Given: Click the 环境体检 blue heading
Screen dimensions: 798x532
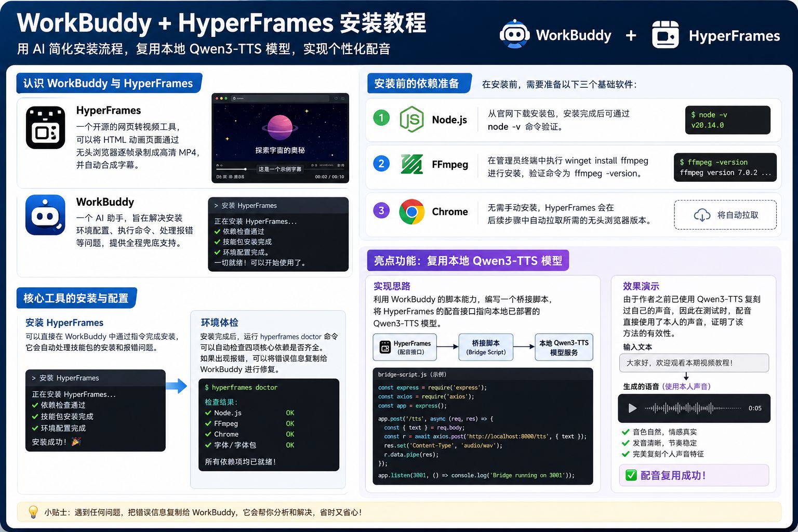Looking at the screenshot, I should click(219, 323).
